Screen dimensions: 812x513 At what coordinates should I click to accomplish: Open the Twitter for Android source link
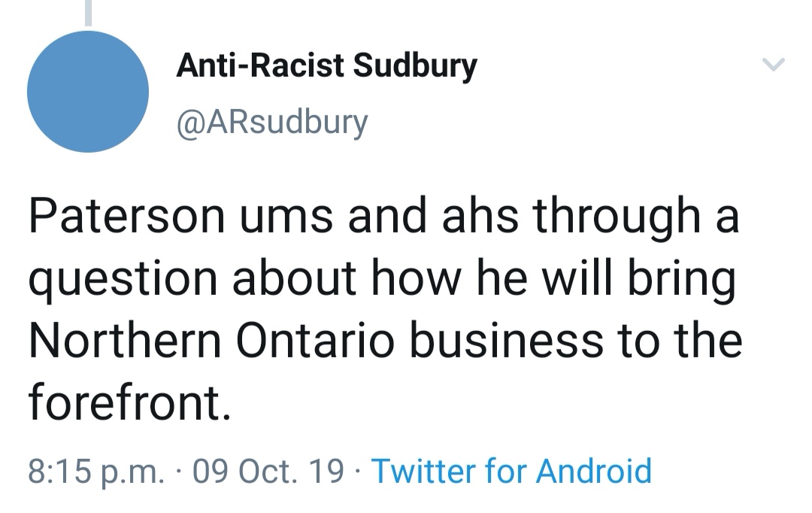511,471
